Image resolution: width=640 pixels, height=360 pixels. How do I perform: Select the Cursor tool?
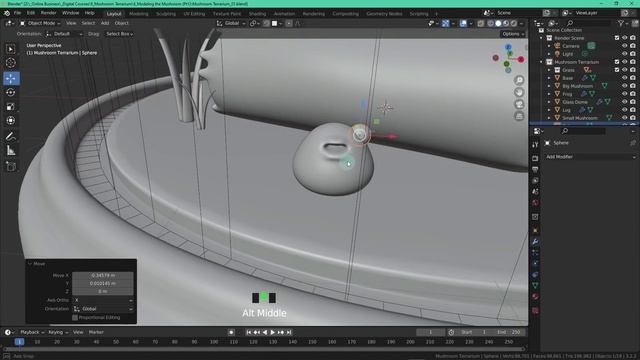tap(11, 63)
